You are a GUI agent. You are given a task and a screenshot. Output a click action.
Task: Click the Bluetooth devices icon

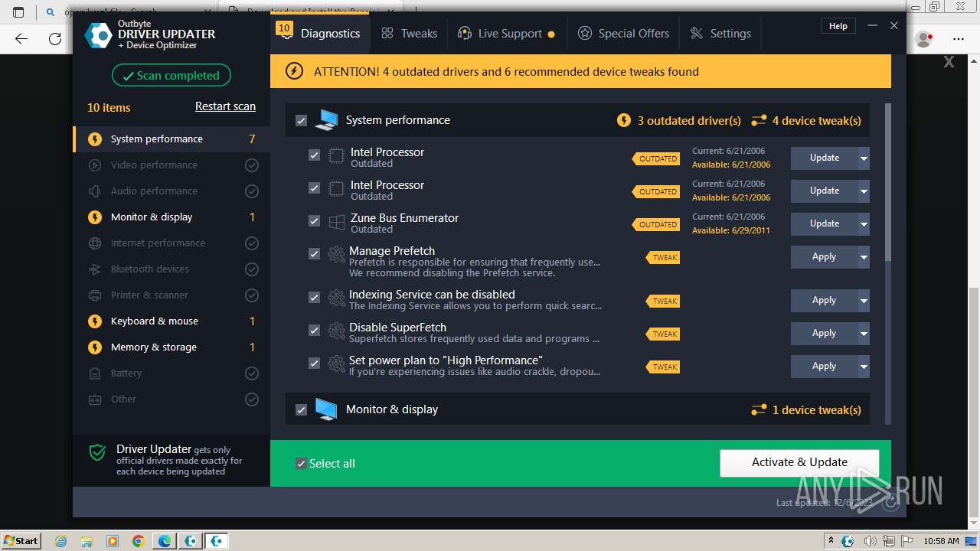95,269
